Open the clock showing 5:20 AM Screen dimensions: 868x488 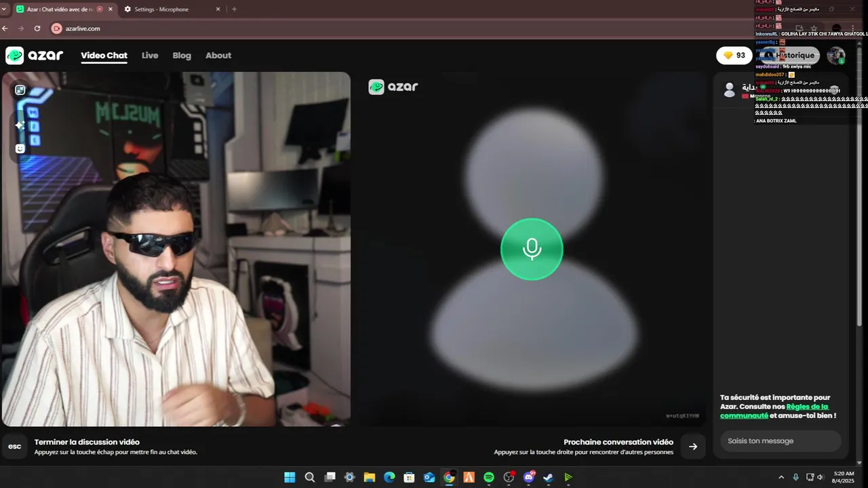tap(844, 477)
